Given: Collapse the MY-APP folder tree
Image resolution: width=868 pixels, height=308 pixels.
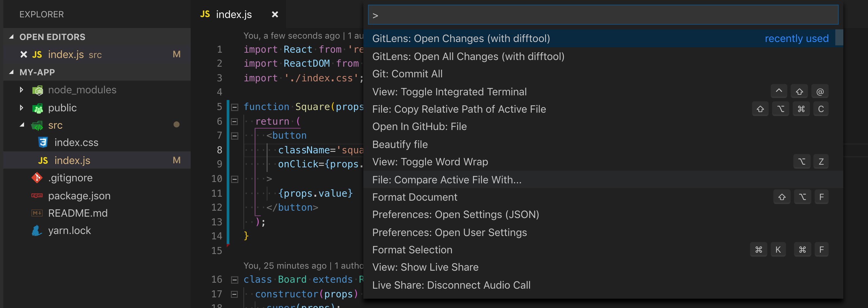Looking at the screenshot, I should (12, 72).
